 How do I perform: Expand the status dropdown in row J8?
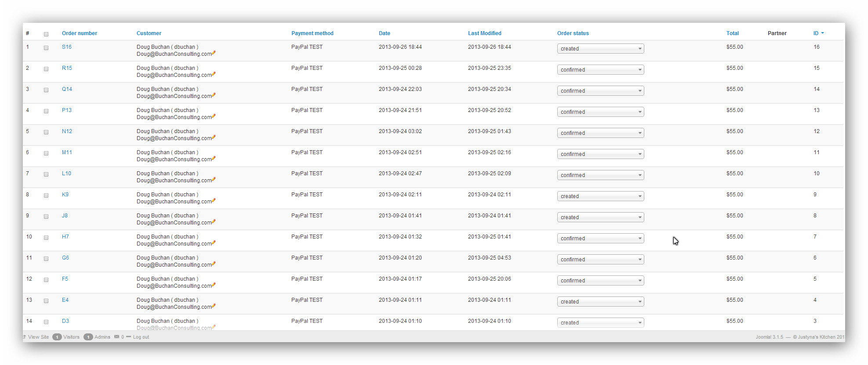[600, 217]
